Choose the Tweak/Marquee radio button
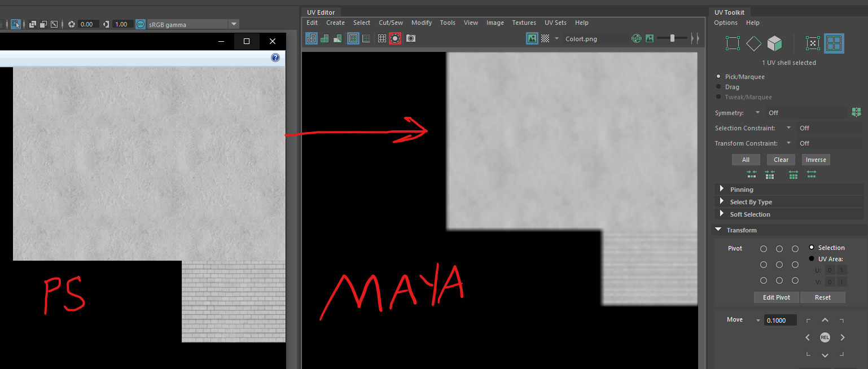This screenshot has height=369, width=868. click(x=718, y=97)
